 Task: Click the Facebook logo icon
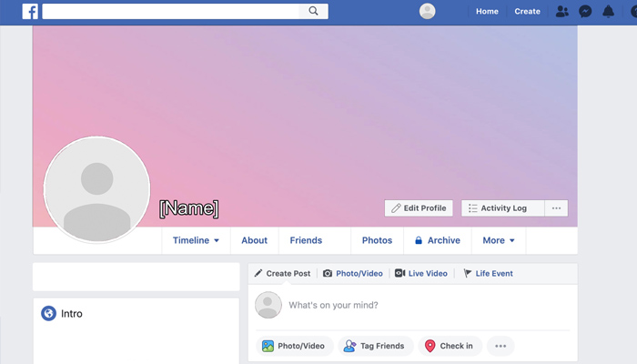[30, 12]
